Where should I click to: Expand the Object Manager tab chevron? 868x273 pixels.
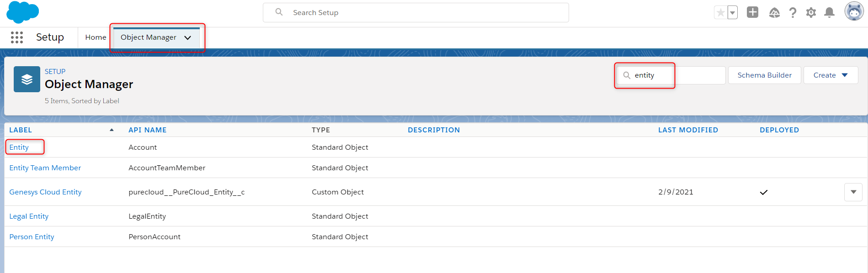(187, 38)
